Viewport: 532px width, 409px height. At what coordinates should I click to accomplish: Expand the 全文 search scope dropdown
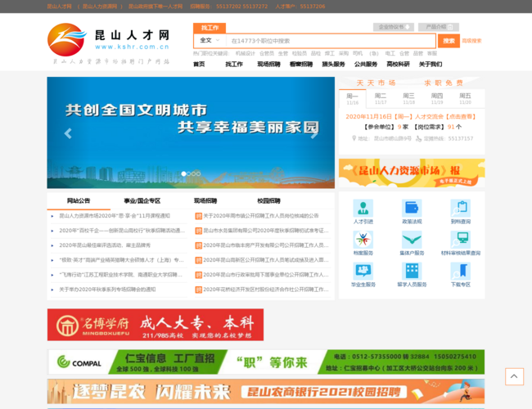click(210, 40)
